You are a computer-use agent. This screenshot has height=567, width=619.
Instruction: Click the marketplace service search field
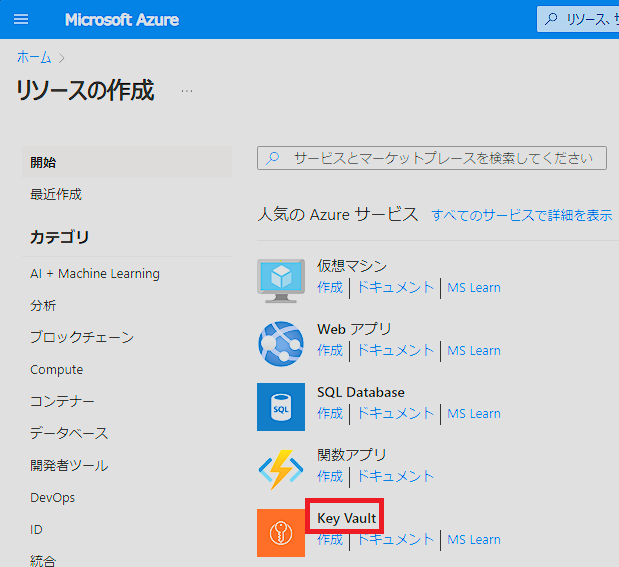coord(432,158)
